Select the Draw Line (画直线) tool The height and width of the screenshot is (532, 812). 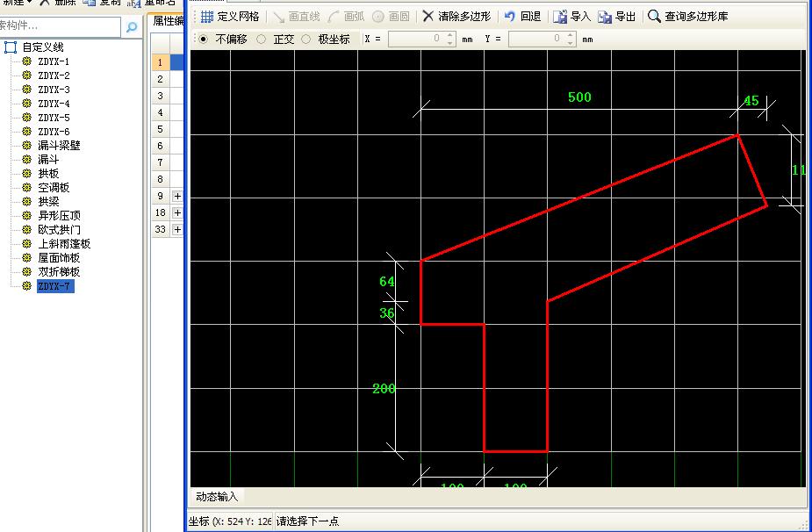(296, 17)
